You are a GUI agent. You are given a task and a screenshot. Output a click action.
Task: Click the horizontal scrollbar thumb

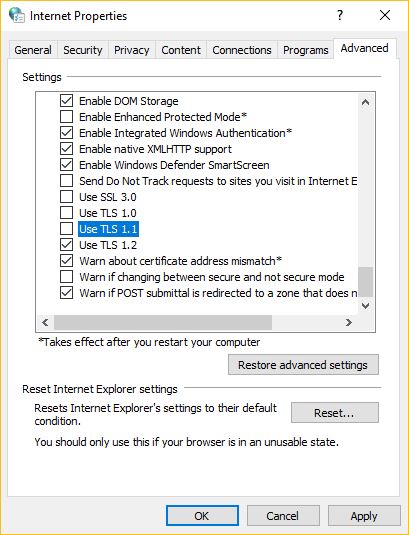[x=163, y=322]
